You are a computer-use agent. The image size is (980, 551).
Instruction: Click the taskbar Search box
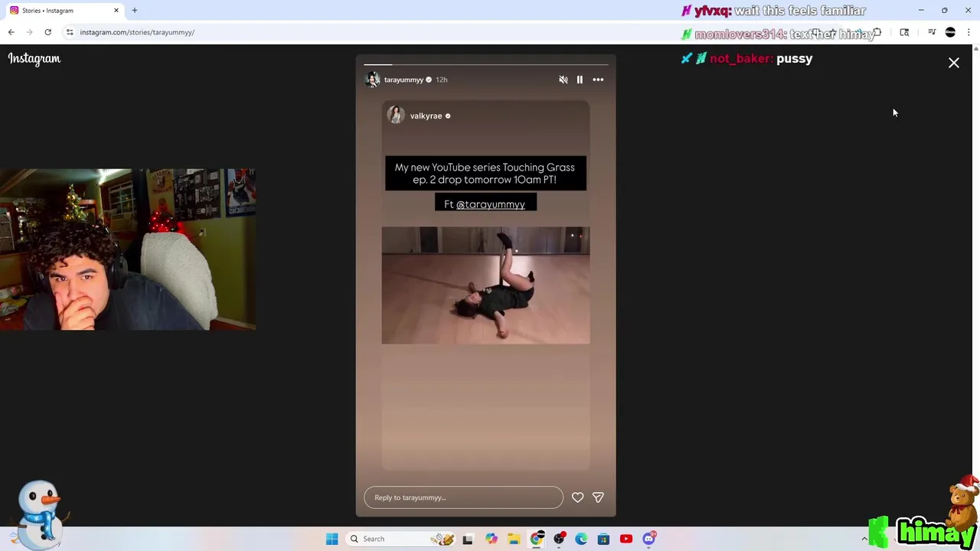pos(401,539)
